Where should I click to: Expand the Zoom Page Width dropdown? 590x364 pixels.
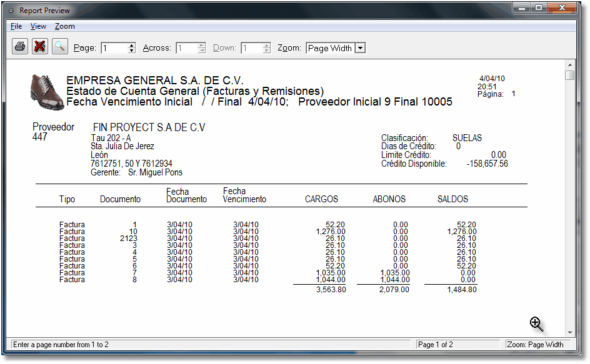click(x=360, y=48)
